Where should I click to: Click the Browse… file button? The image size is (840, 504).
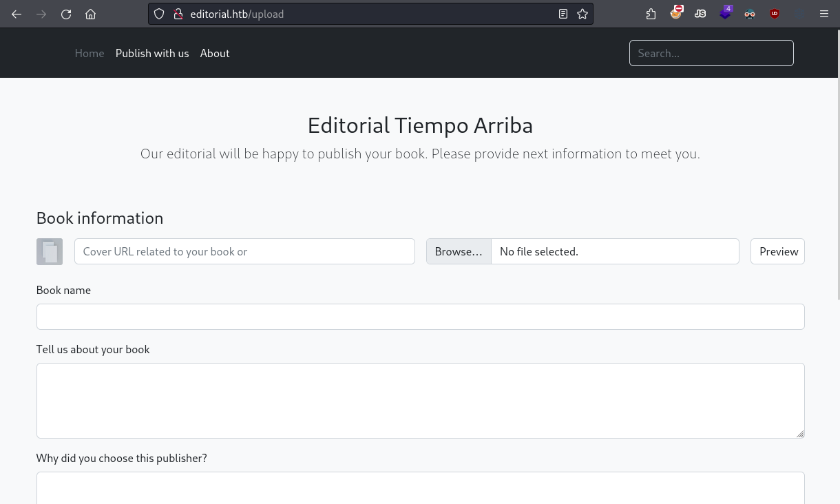coord(459,251)
